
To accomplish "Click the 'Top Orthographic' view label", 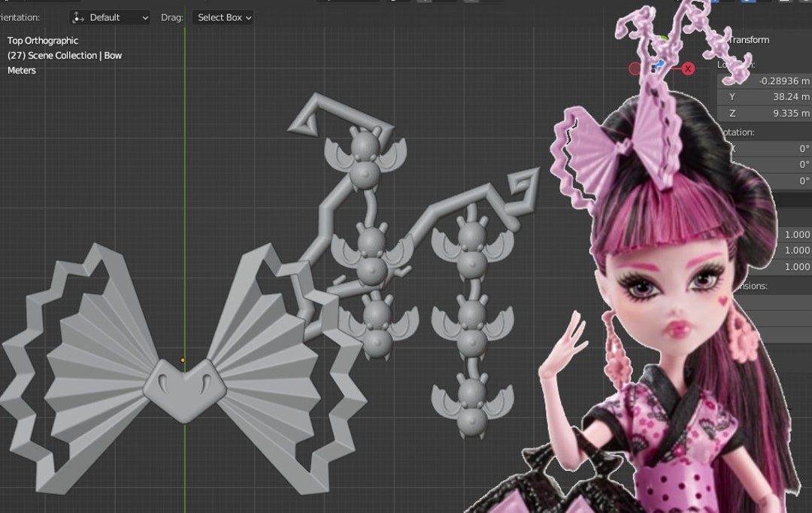I will pyautogui.click(x=42, y=41).
